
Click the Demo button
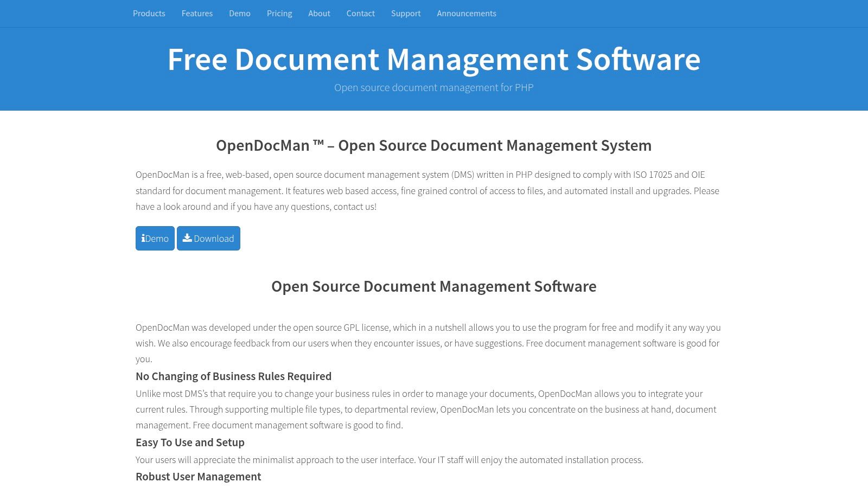point(155,238)
